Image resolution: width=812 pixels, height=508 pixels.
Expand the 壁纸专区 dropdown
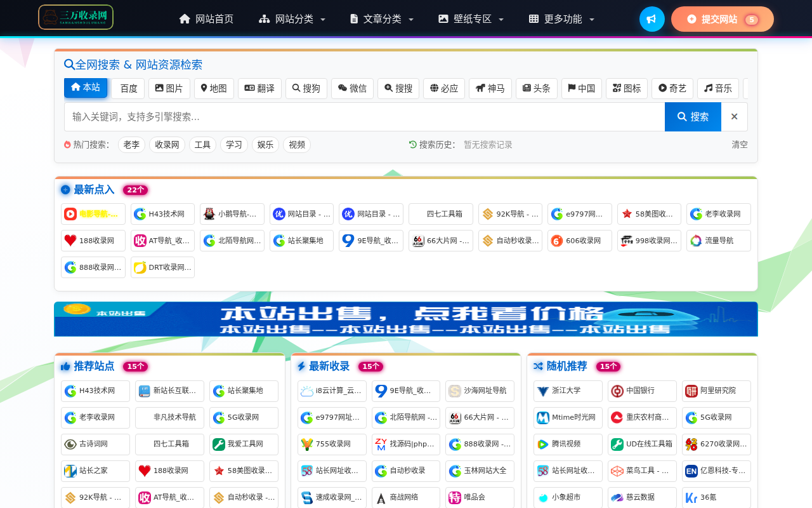pyautogui.click(x=471, y=19)
